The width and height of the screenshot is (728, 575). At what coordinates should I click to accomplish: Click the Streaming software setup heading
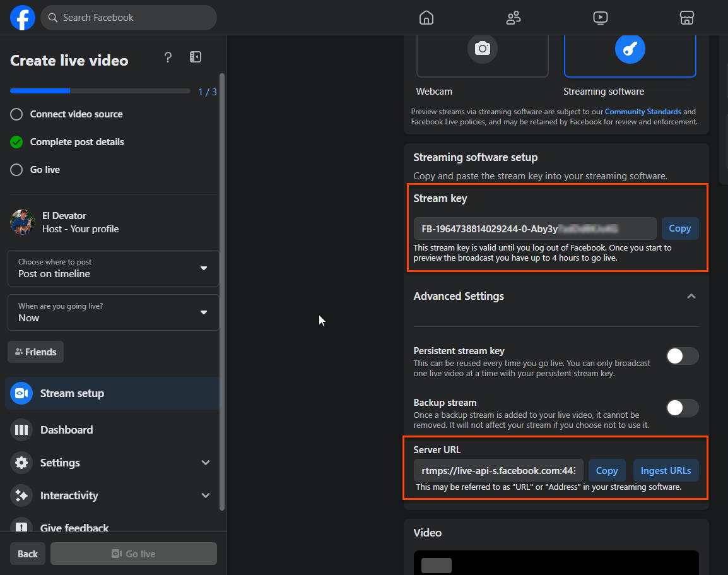pyautogui.click(x=476, y=157)
